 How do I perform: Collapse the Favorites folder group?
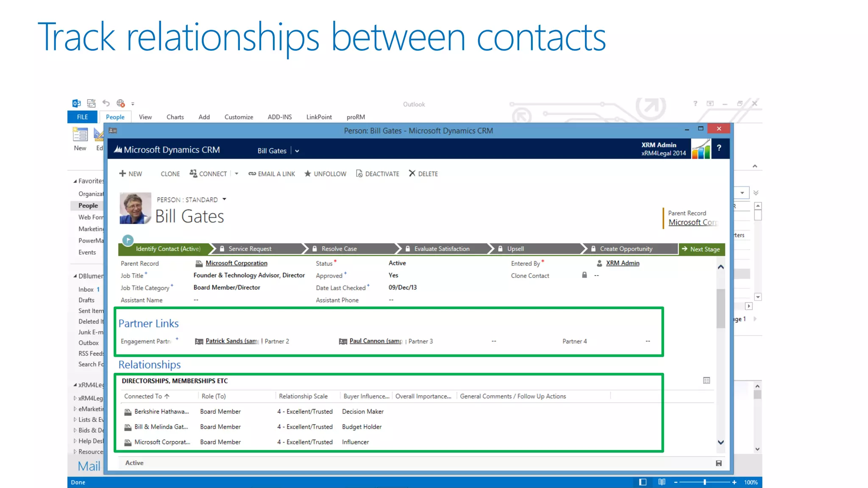[75, 181]
